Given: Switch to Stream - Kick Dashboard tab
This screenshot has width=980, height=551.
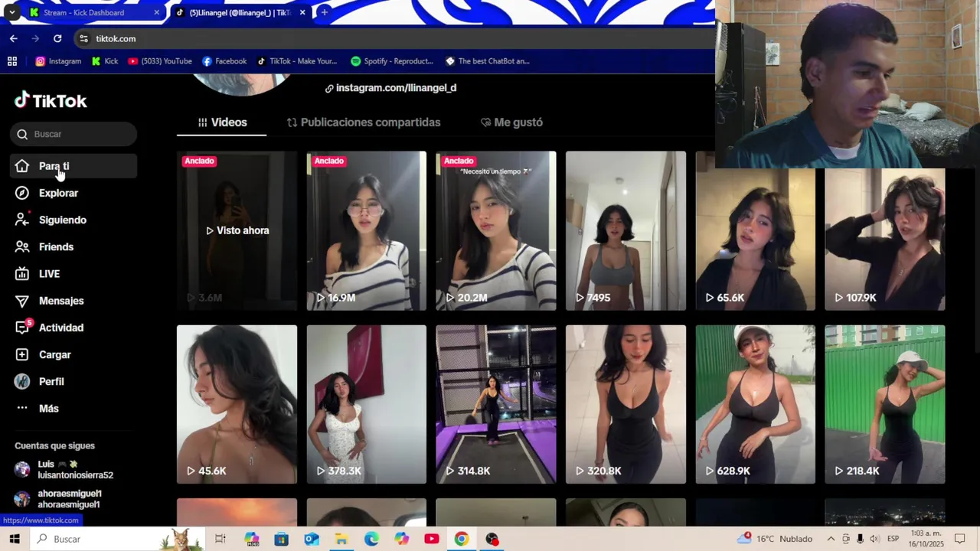Looking at the screenshot, I should 84,12.
